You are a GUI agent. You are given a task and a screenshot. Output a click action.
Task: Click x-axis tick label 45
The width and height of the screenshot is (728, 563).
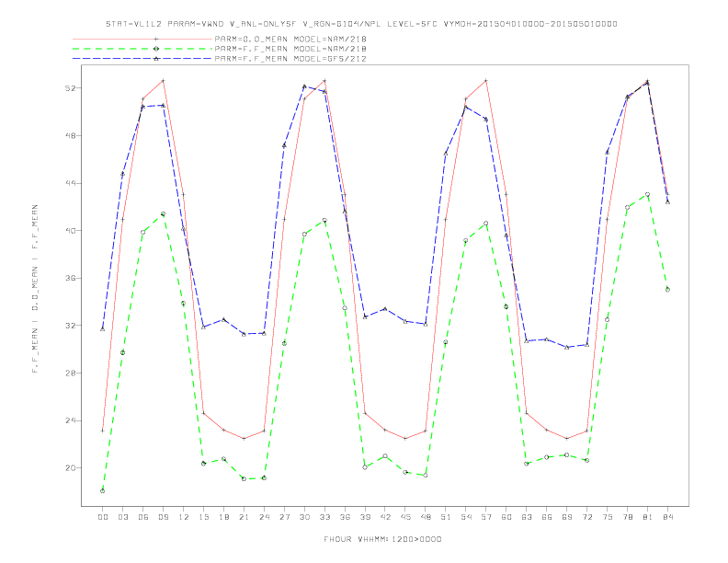pyautogui.click(x=405, y=517)
